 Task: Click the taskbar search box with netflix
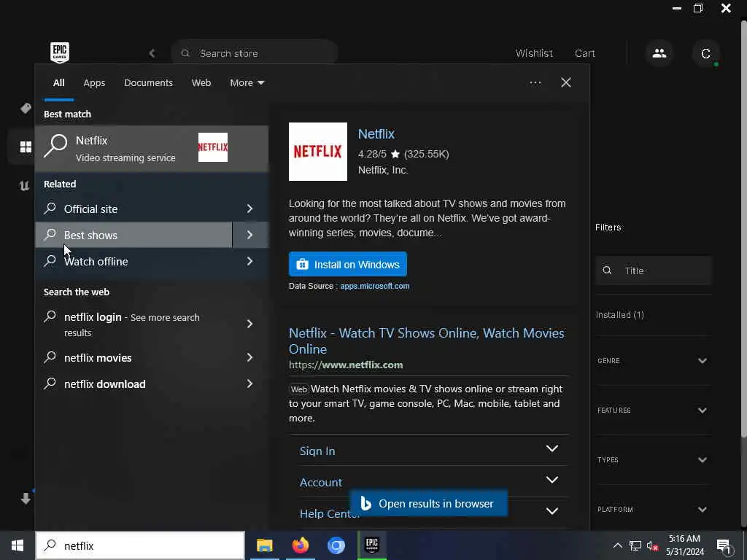[140, 545]
